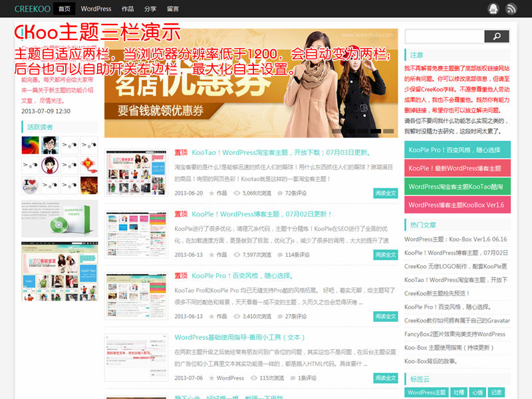Open the KooTao post thumbnail
This screenshot has height=399, width=532.
(x=136, y=173)
